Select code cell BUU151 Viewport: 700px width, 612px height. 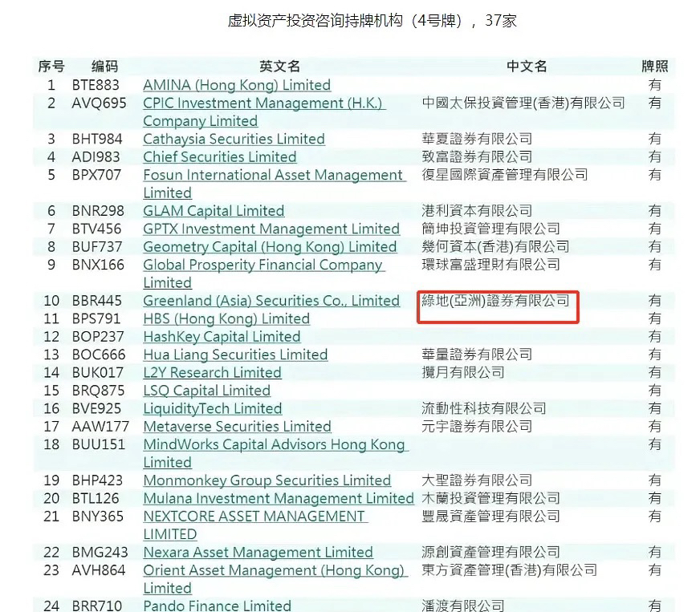pos(98,444)
